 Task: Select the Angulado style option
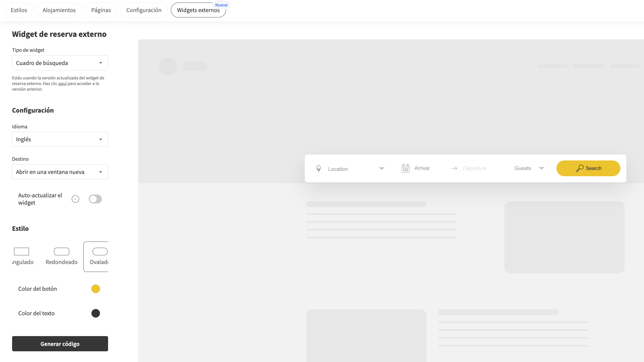point(23,257)
